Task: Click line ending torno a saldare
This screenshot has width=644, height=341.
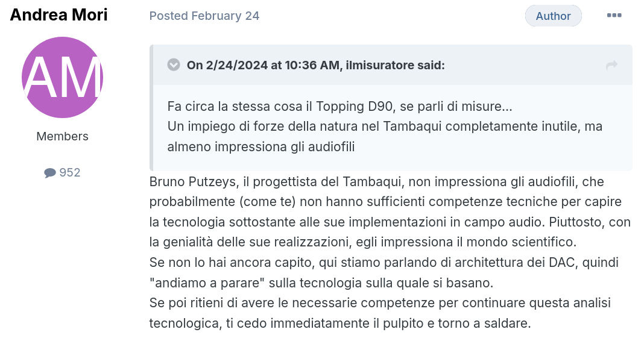Action: (340, 324)
